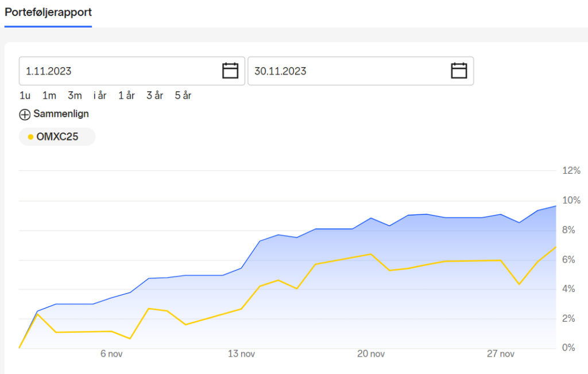Click the 13 nov axis label
Image resolution: width=588 pixels, height=374 pixels.
(241, 354)
